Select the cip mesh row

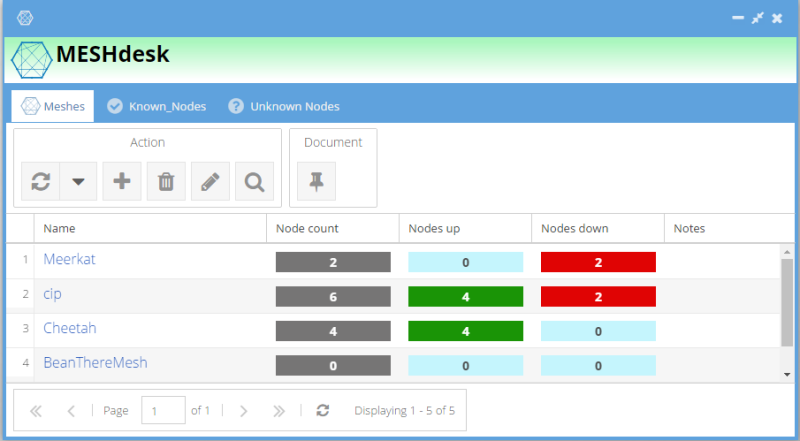coord(393,296)
